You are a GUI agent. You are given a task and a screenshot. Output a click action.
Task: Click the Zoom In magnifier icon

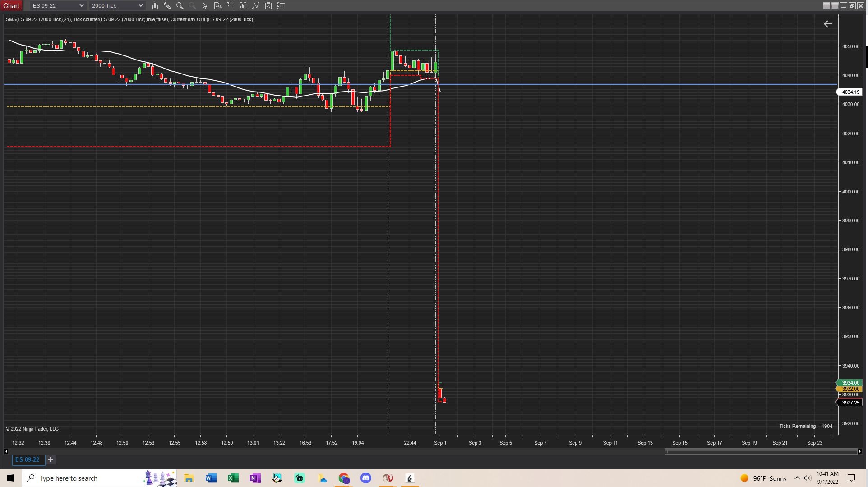180,6
